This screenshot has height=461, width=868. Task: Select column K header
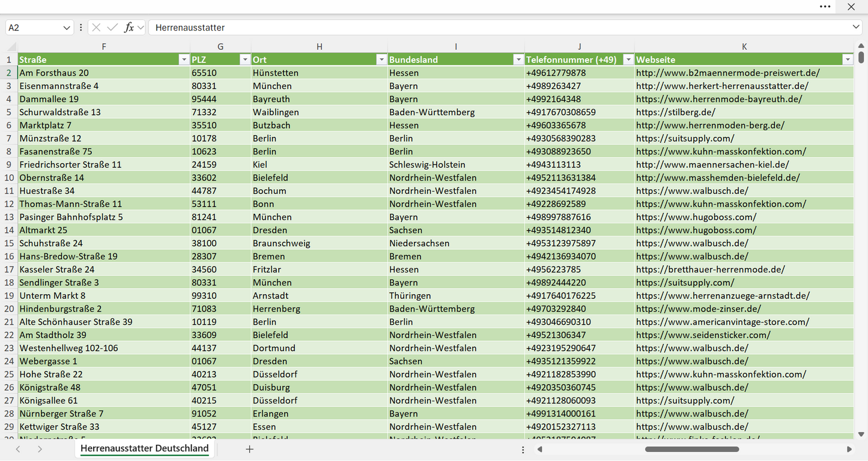744,47
